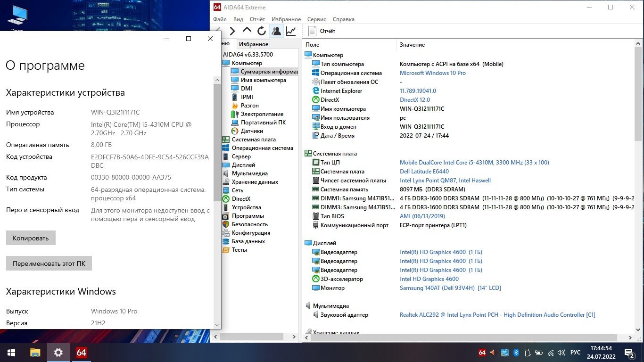Open the Отчёт report wizard
The image size is (644, 362).
(322, 31)
